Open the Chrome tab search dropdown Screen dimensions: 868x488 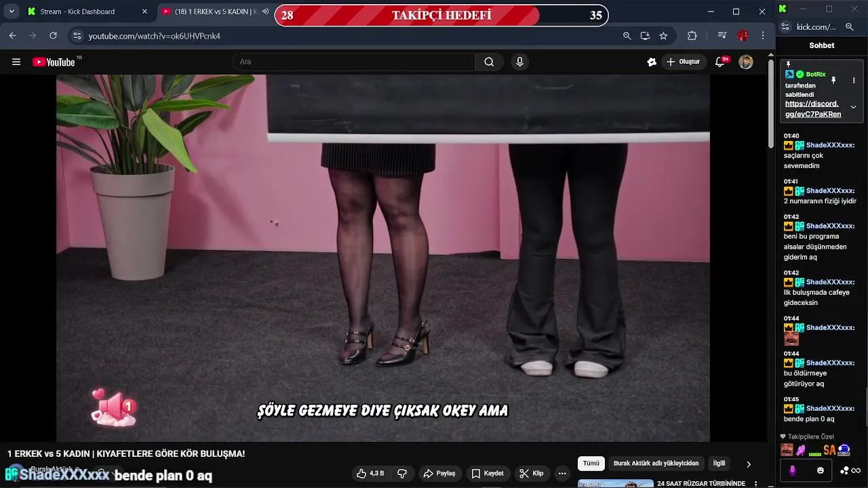12,12
